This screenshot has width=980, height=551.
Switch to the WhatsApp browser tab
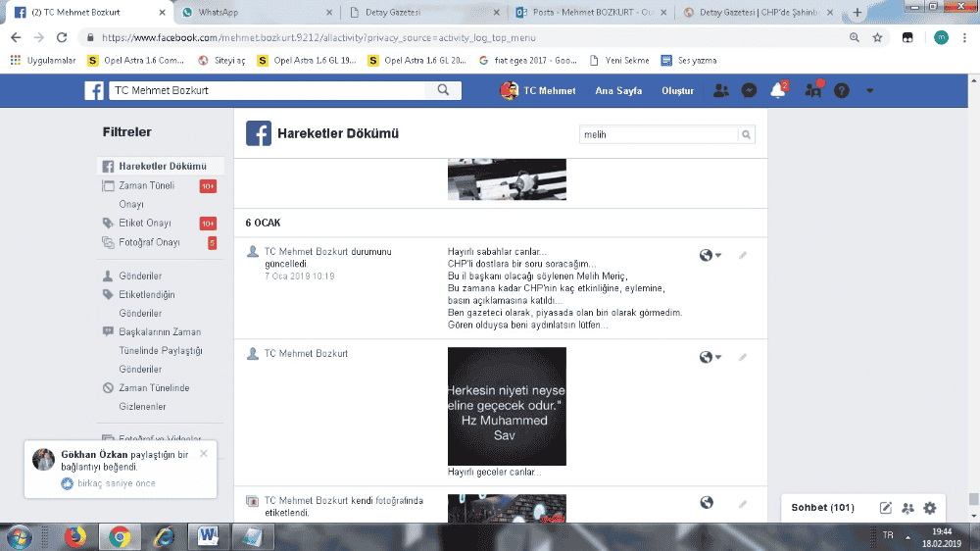tap(255, 13)
